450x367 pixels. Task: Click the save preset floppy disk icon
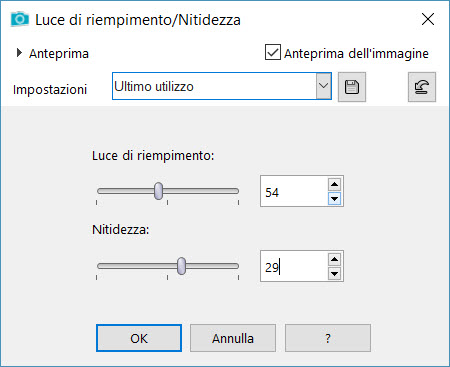[x=352, y=87]
